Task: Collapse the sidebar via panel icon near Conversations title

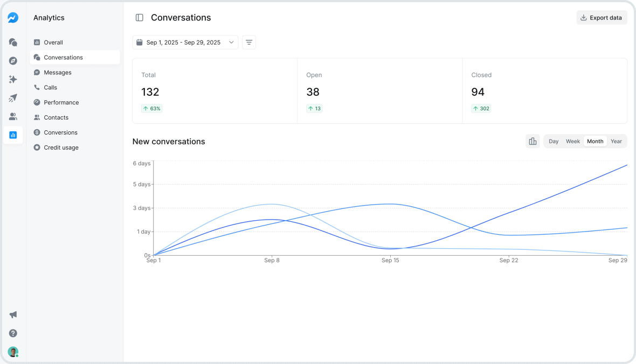Action: 139,17
